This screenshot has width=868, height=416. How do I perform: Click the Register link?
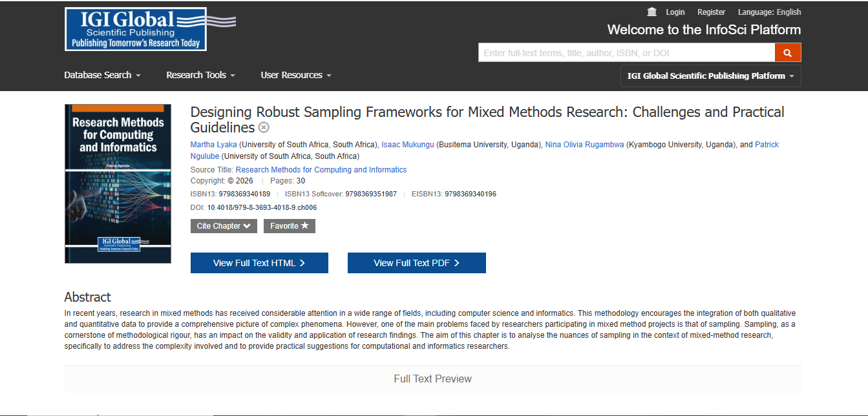coord(711,12)
